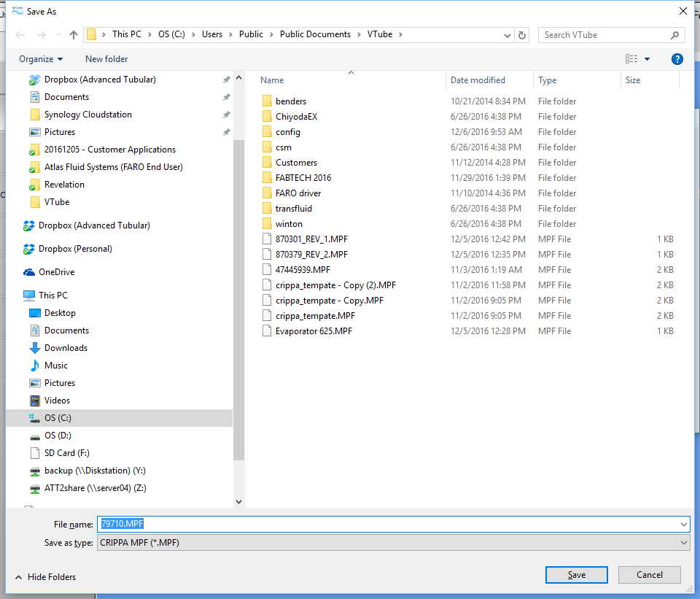The width and height of the screenshot is (700, 599).
Task: Click the Dropbox (Personal) icon in sidebar
Action: pos(29,249)
